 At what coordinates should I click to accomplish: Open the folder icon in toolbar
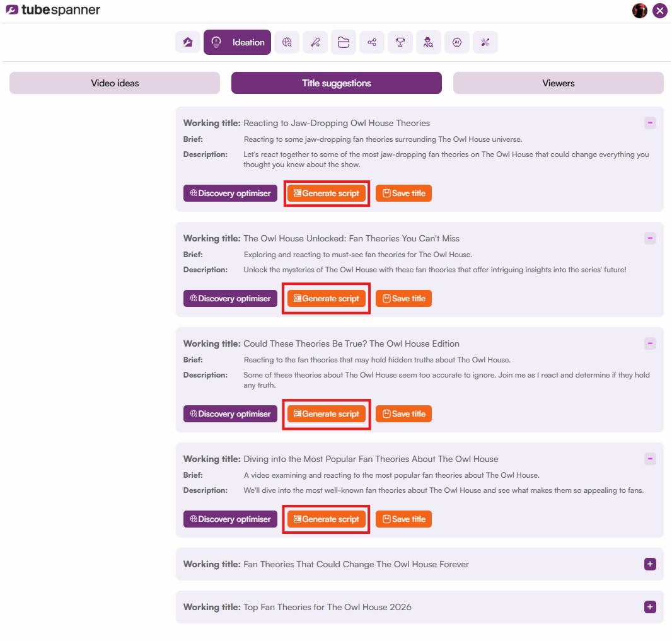pyautogui.click(x=344, y=42)
